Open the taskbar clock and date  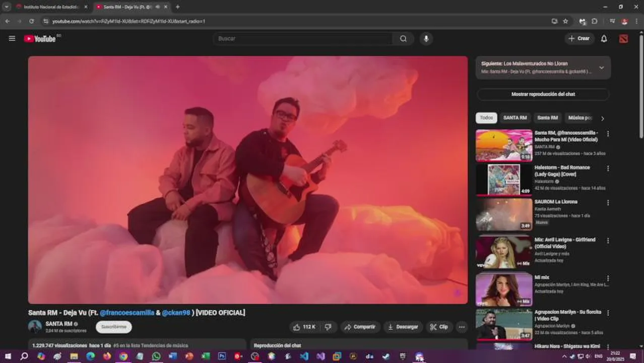pyautogui.click(x=615, y=356)
